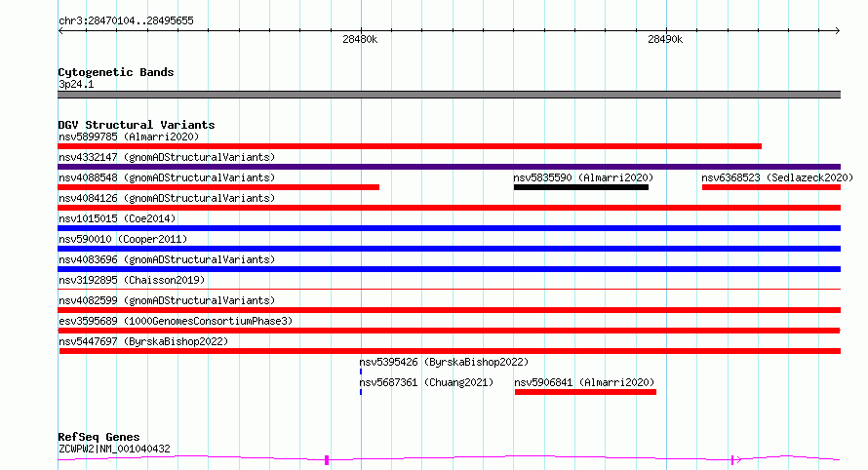Open label nsv4084126 (gnomADStructuralVariants)

(167, 198)
